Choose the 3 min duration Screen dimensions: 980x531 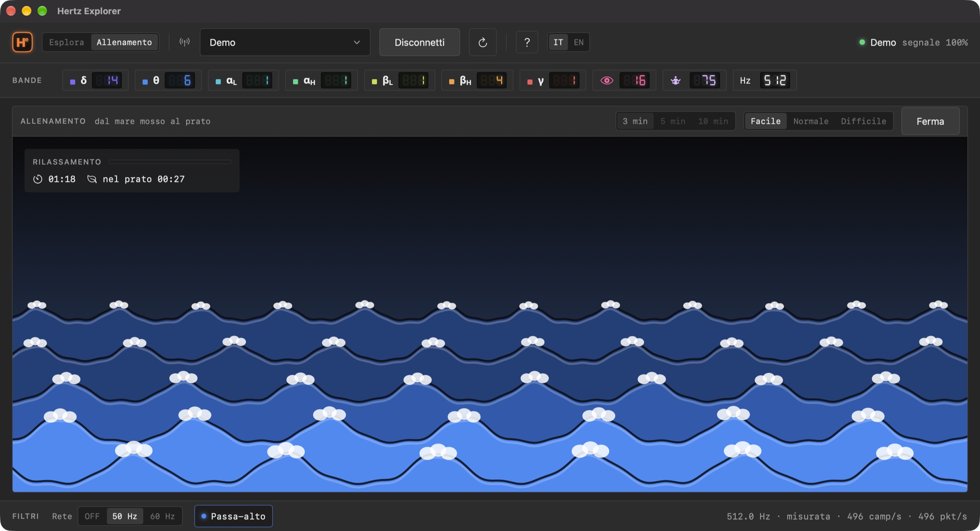635,121
